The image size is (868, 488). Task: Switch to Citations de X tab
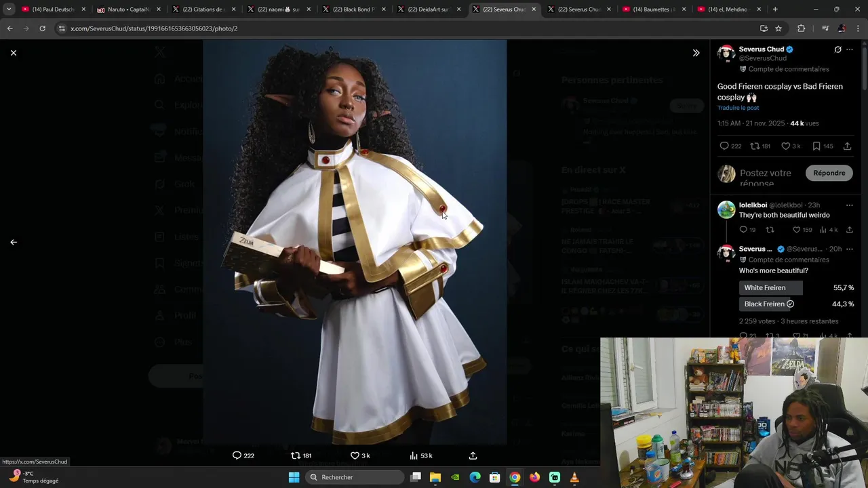(201, 9)
